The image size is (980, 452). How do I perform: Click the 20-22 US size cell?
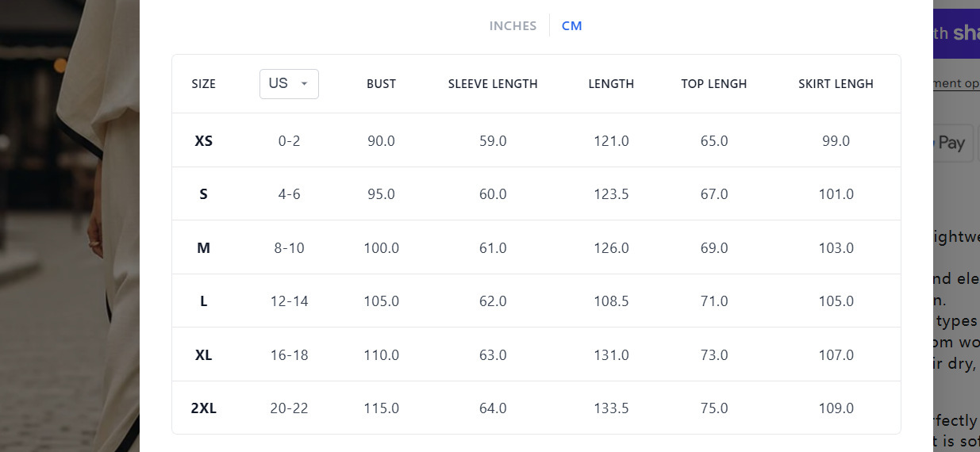click(289, 408)
